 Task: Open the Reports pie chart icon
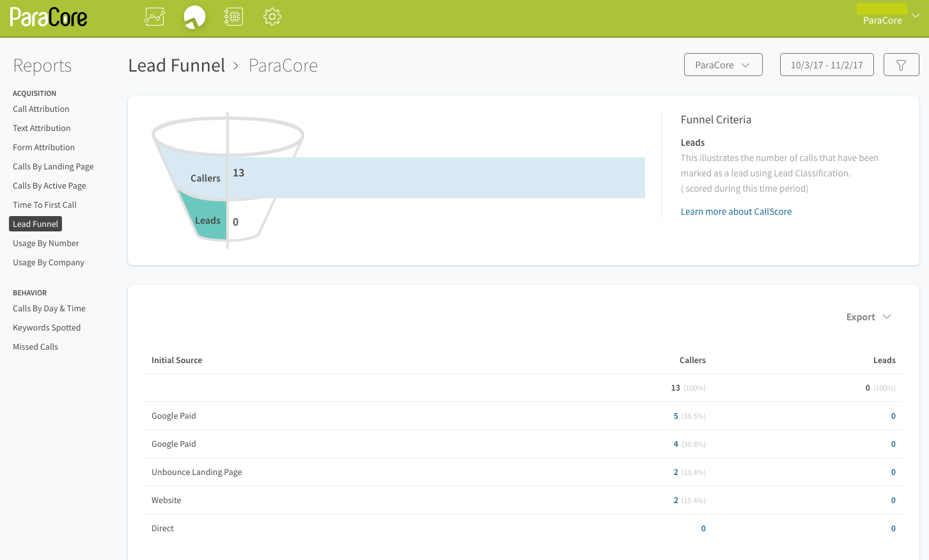[194, 17]
